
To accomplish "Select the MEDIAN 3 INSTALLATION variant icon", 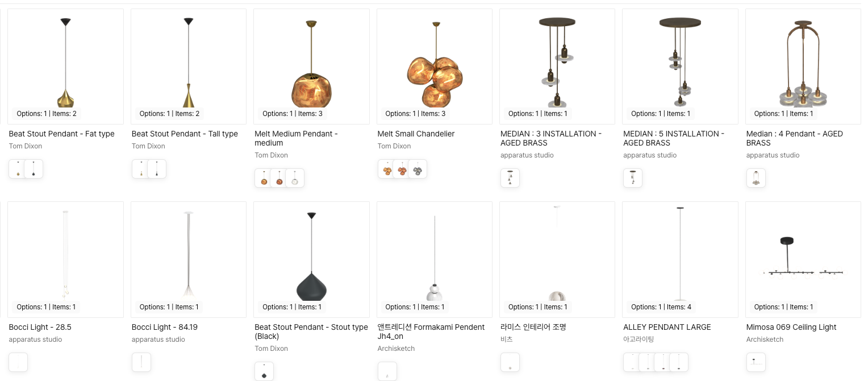I will (510, 178).
